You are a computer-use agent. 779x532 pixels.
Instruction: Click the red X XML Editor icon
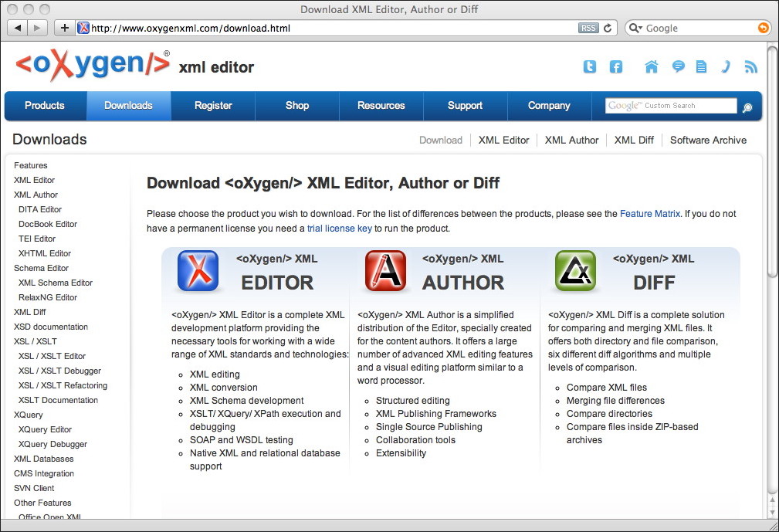point(198,271)
